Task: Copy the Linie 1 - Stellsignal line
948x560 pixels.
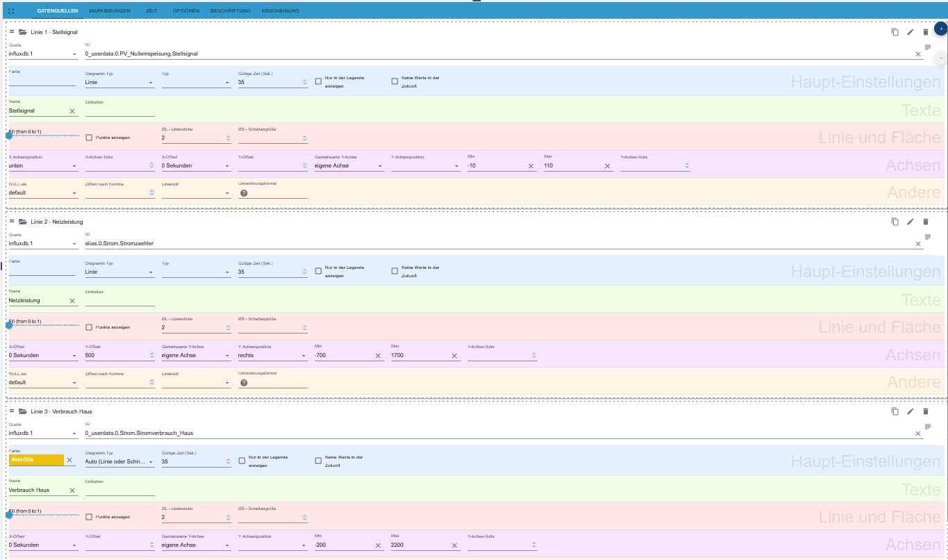Action: click(895, 32)
